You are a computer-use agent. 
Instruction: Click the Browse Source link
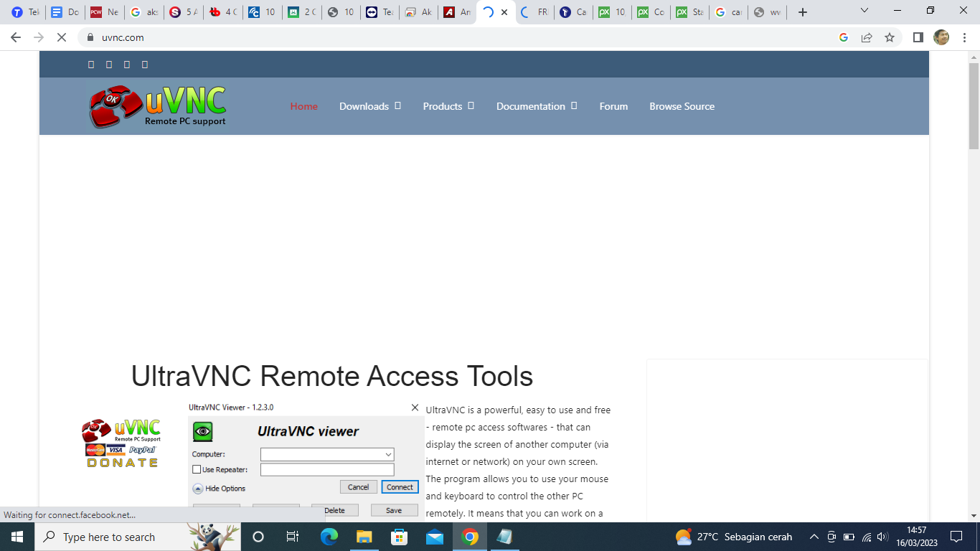click(x=682, y=106)
